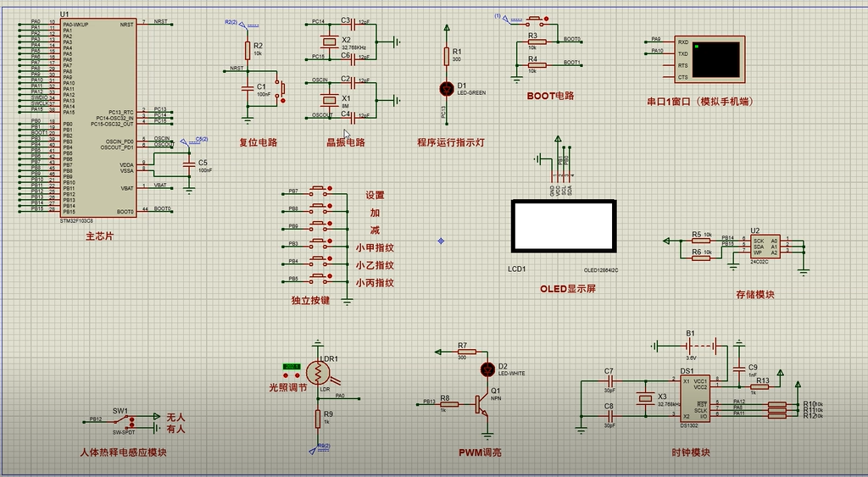The height and width of the screenshot is (477, 868).
Task: Push the 小甲指纹 button on PB3
Action: click(x=320, y=244)
